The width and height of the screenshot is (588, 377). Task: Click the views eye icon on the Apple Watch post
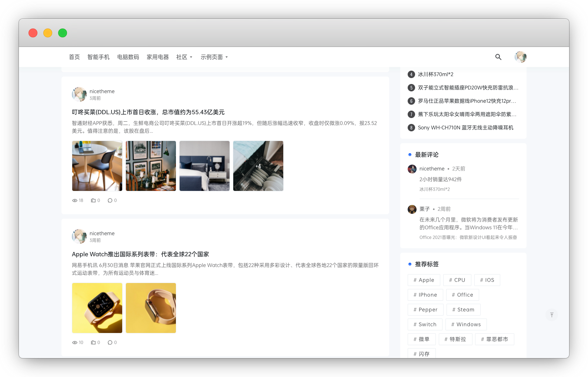(x=75, y=343)
